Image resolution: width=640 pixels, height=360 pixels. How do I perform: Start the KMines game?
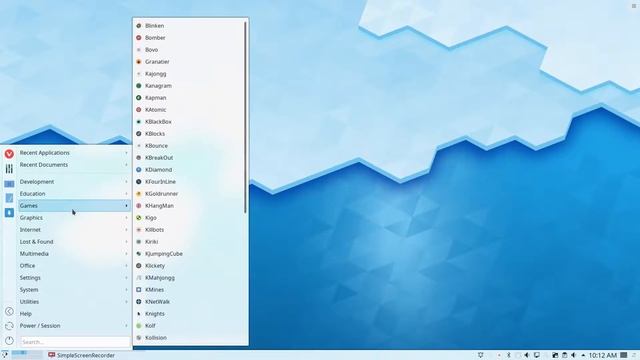click(189, 290)
